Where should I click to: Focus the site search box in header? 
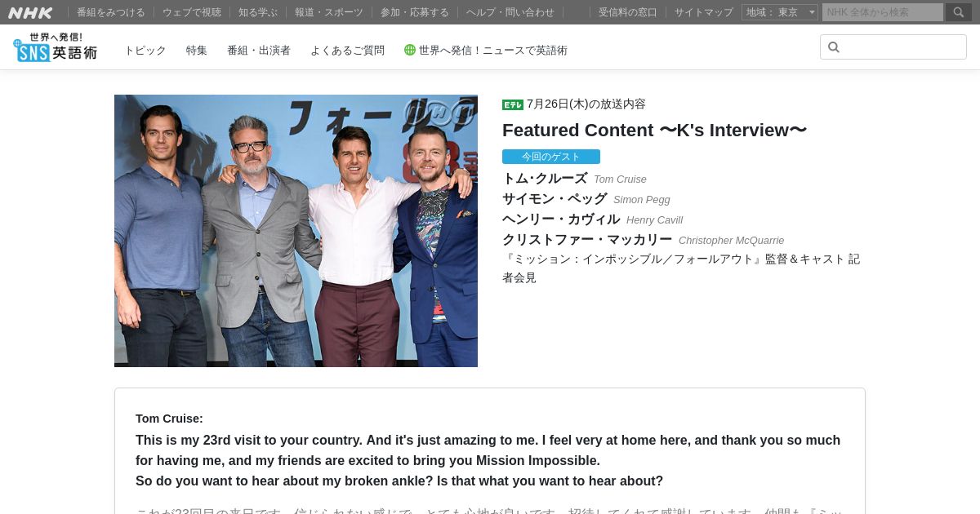(893, 47)
